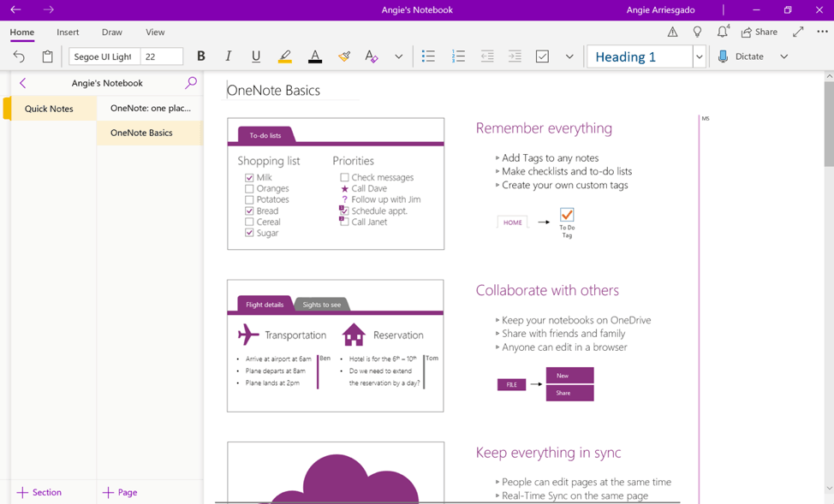834x504 pixels.
Task: Open the Heading 1 styles dropdown arrow
Action: (700, 56)
